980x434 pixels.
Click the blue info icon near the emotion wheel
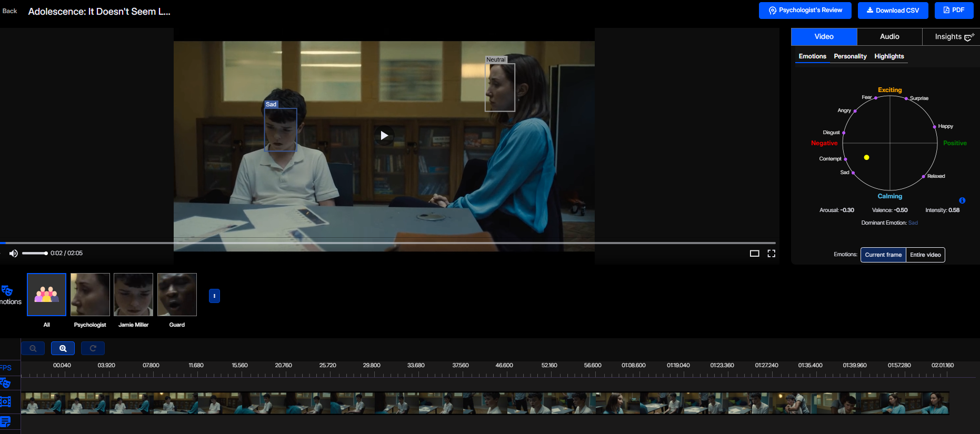pos(962,200)
